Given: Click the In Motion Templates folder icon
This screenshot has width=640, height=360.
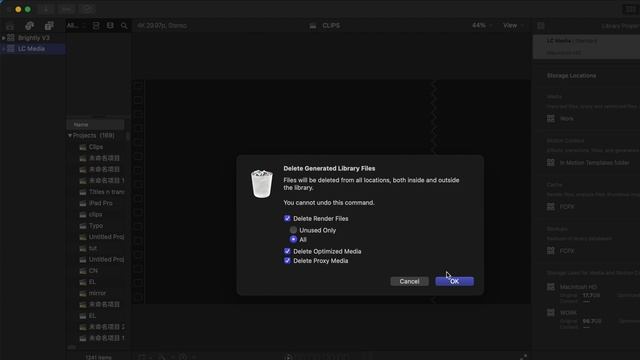Looking at the screenshot, I should (x=551, y=162).
